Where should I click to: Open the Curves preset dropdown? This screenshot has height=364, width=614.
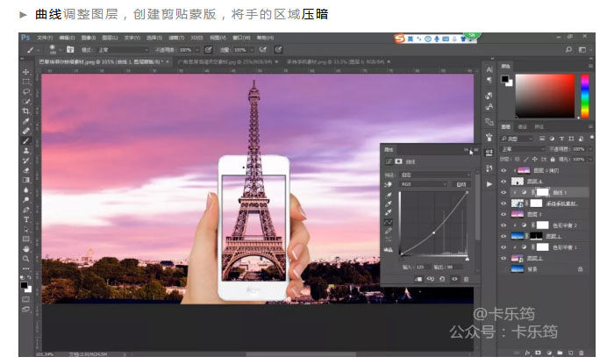click(435, 175)
